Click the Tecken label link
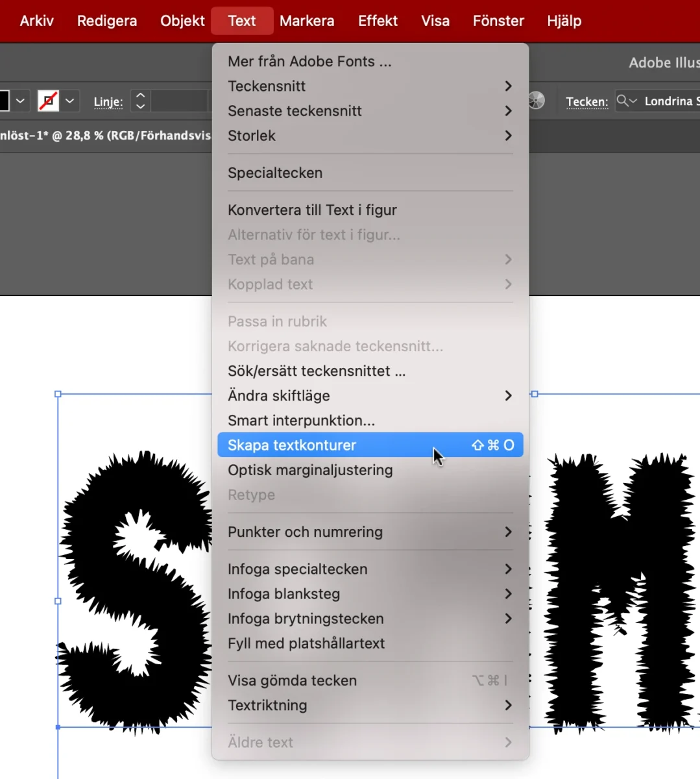 [x=587, y=101]
